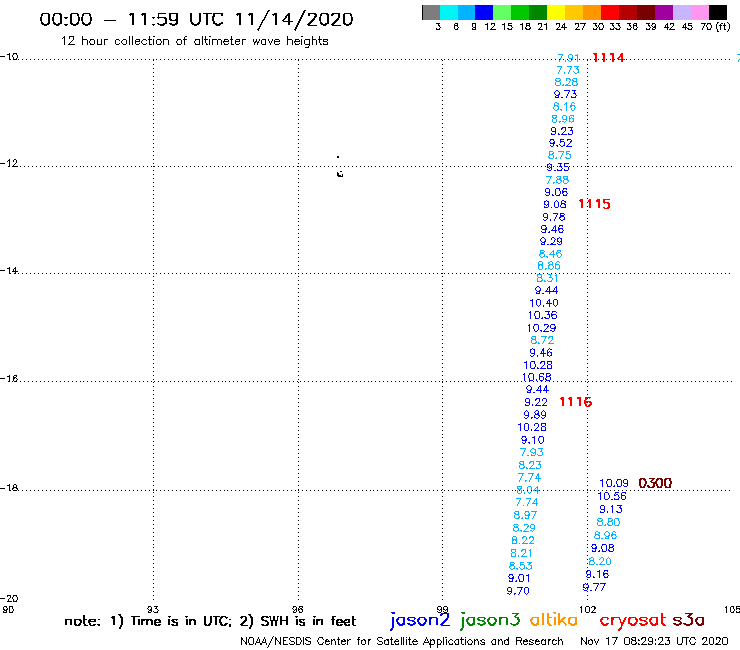Click wave height value 10.29
Screen dimensions: 740x650
coord(541,328)
